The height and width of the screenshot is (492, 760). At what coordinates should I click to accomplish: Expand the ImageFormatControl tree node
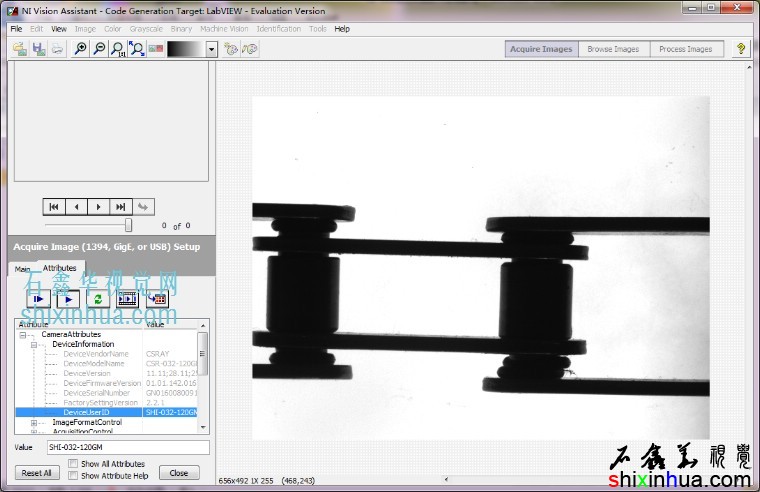[x=33, y=423]
